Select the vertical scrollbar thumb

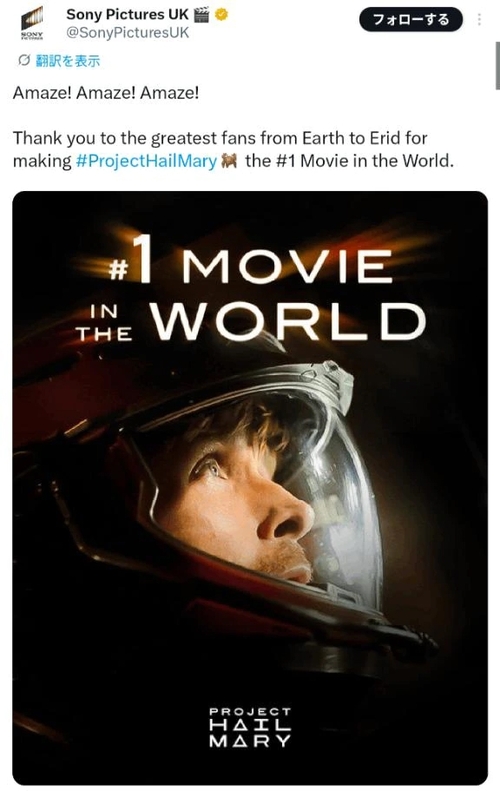tap(497, 66)
